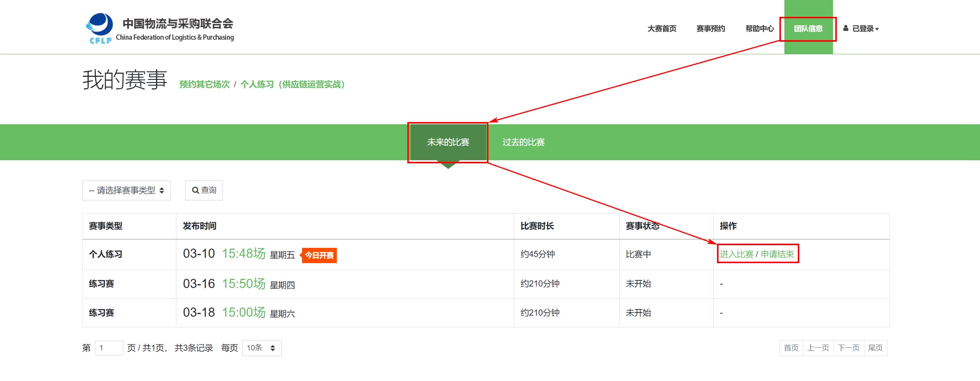Open the 预约其它场次 link

[x=203, y=85]
